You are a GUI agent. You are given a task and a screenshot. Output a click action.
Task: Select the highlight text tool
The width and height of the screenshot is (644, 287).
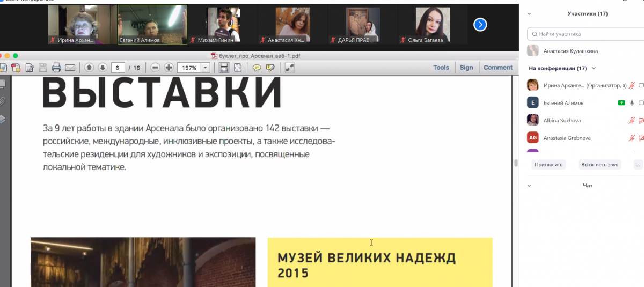tap(270, 68)
